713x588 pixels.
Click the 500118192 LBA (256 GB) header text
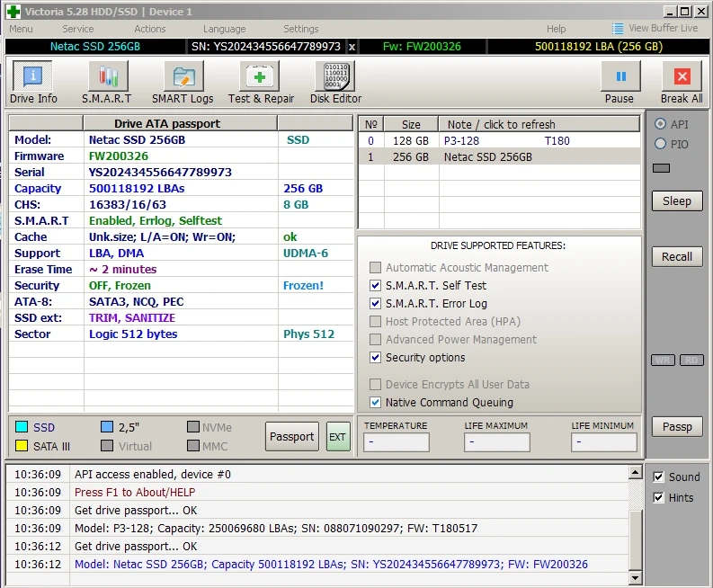point(599,47)
